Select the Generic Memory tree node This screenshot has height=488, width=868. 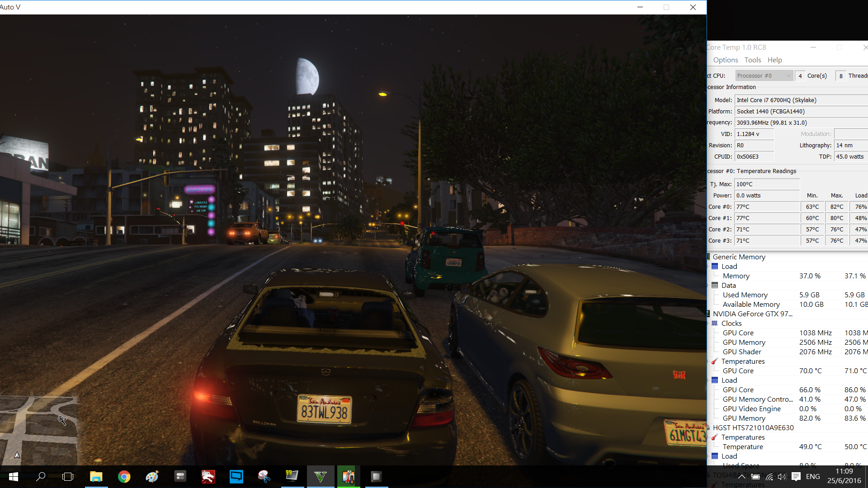pos(739,257)
